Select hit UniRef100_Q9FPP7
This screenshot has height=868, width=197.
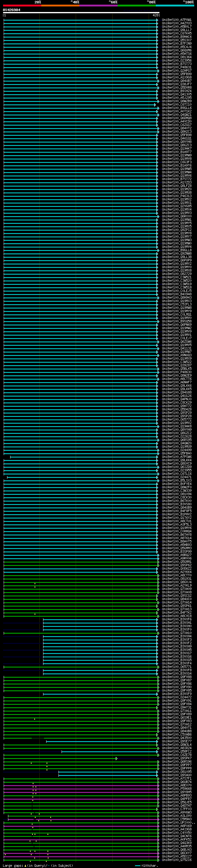click(x=177, y=765)
